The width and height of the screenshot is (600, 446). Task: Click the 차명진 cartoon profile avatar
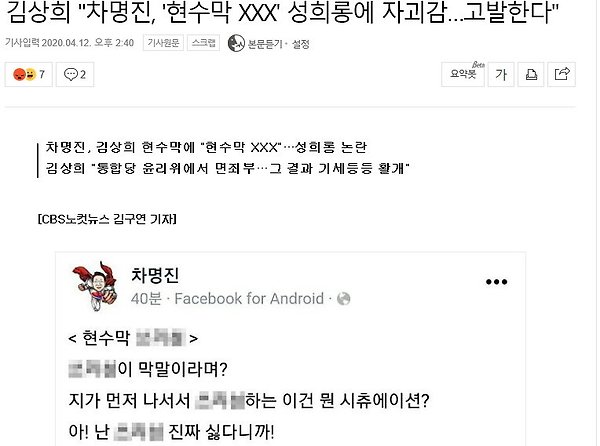pyautogui.click(x=95, y=286)
